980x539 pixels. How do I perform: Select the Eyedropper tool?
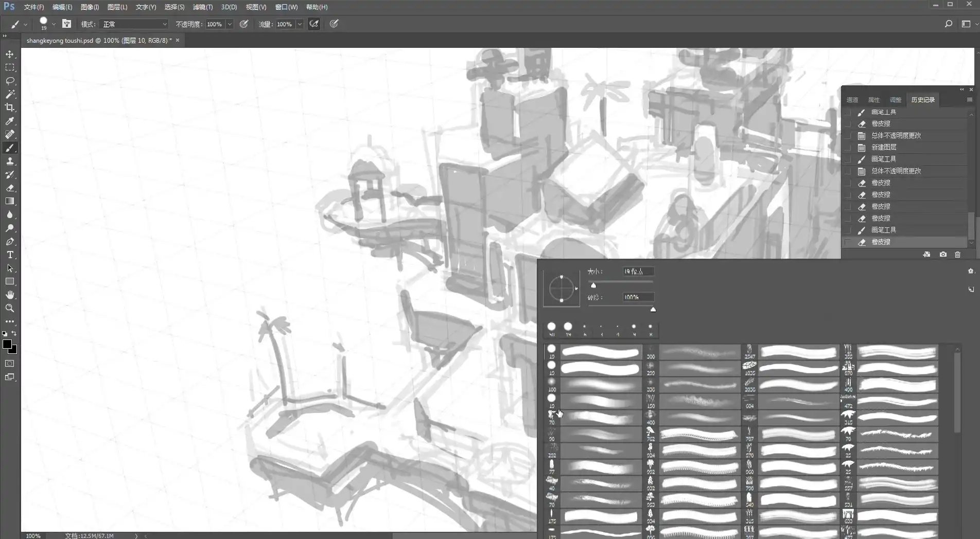click(x=10, y=121)
